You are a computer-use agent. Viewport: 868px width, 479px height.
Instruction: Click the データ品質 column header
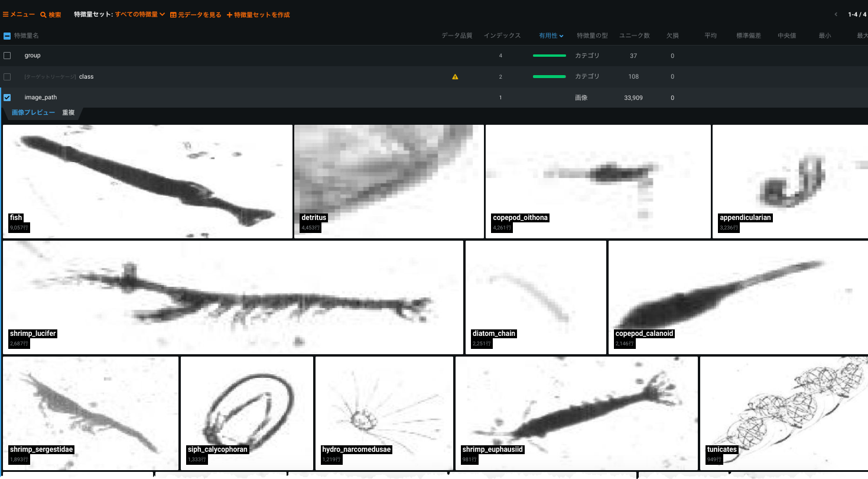pyautogui.click(x=457, y=36)
